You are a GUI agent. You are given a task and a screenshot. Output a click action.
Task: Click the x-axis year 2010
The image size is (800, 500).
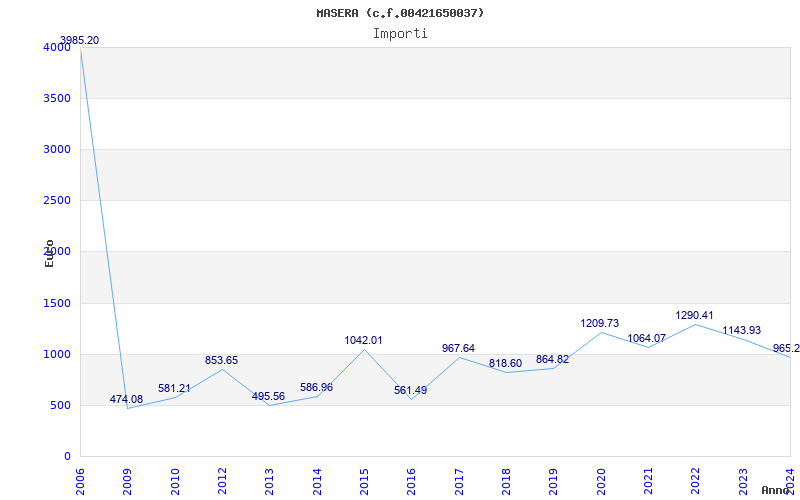(x=175, y=481)
